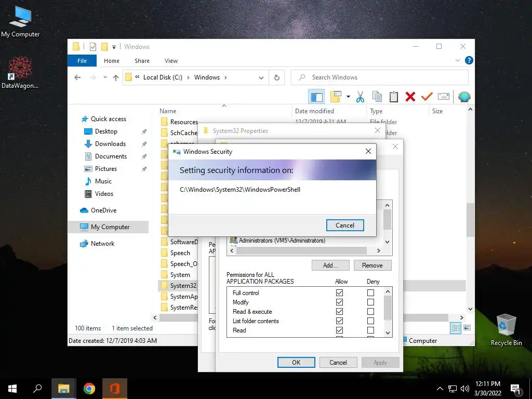Open the notification center icon
This screenshot has height=399, width=532.
(516, 389)
